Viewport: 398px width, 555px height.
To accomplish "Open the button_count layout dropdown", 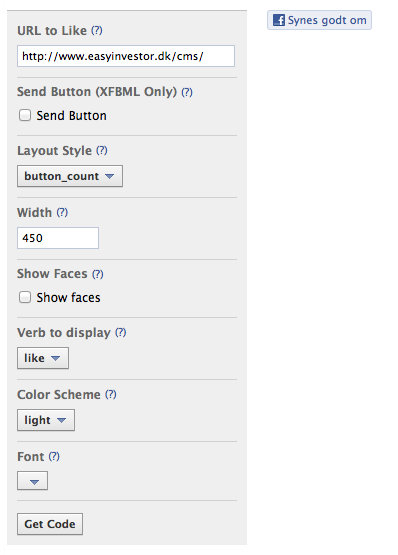I will click(x=70, y=176).
